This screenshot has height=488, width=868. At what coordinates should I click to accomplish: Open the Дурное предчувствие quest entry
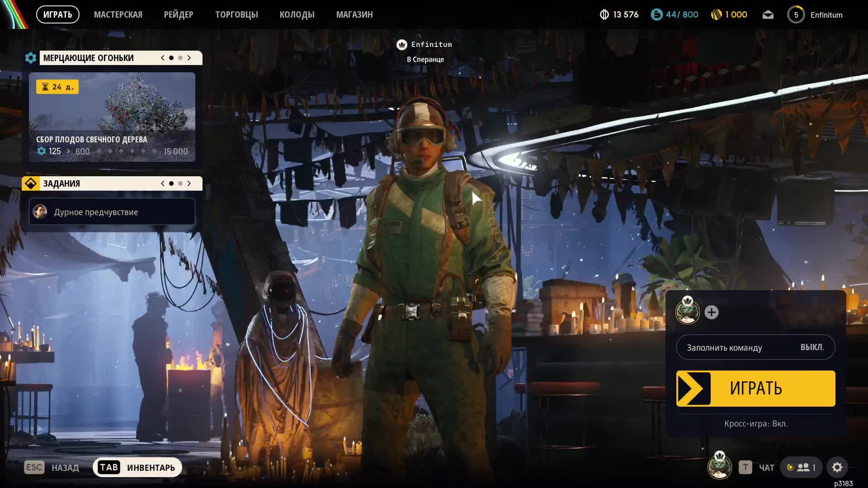pyautogui.click(x=112, y=211)
